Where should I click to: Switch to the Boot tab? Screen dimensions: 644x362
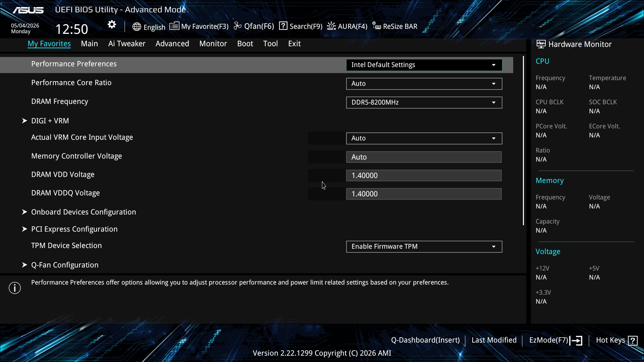pyautogui.click(x=245, y=44)
